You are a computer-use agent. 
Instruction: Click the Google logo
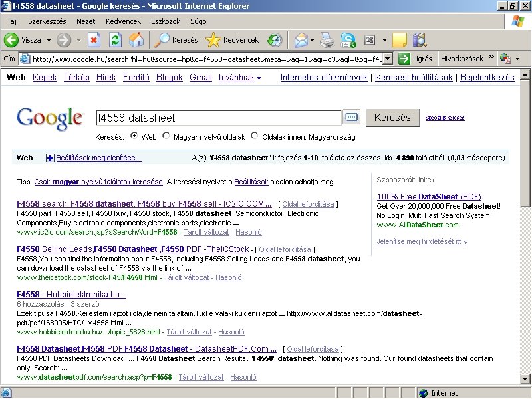coord(51,118)
